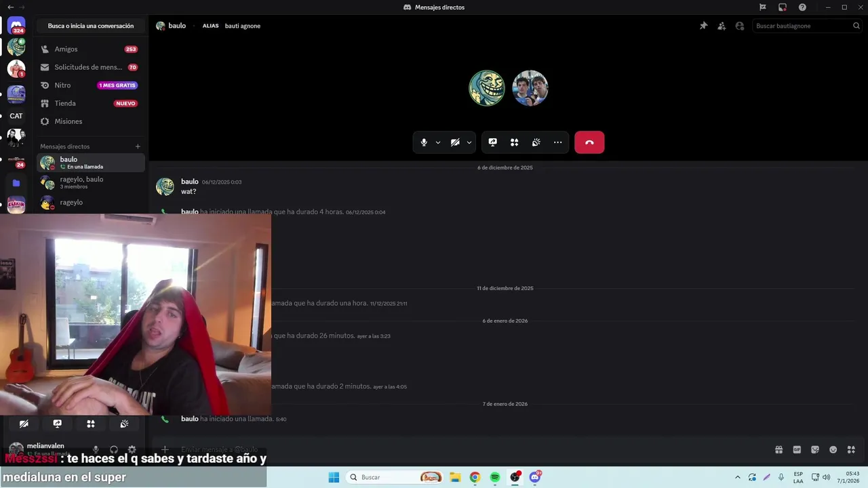Open Spotify from taskbar
868x488 pixels.
point(495,477)
